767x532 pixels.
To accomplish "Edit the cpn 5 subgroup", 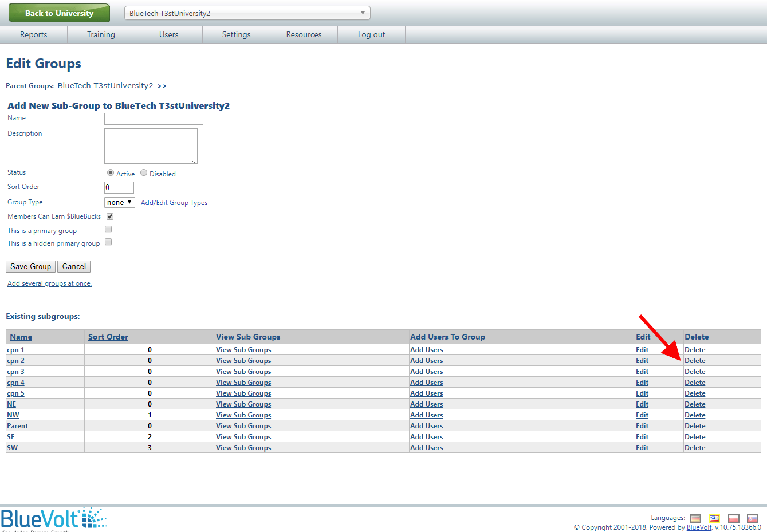I will (x=642, y=393).
